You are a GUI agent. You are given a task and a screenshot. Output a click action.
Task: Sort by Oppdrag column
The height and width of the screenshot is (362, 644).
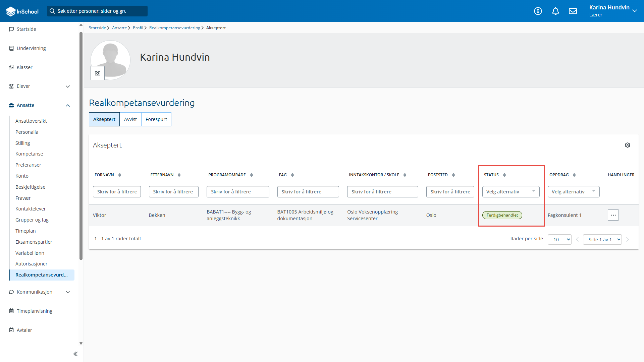[574, 175]
